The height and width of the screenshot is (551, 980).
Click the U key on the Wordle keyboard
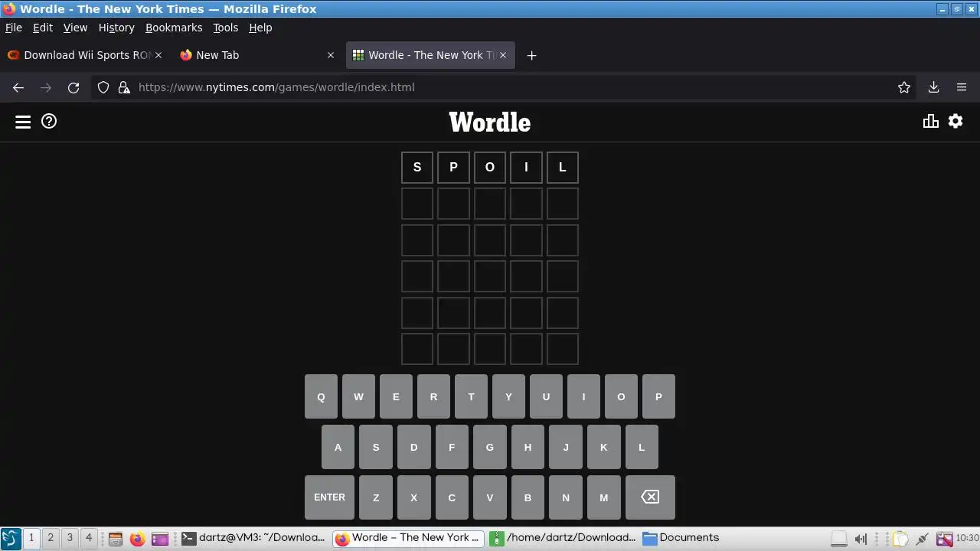point(546,396)
